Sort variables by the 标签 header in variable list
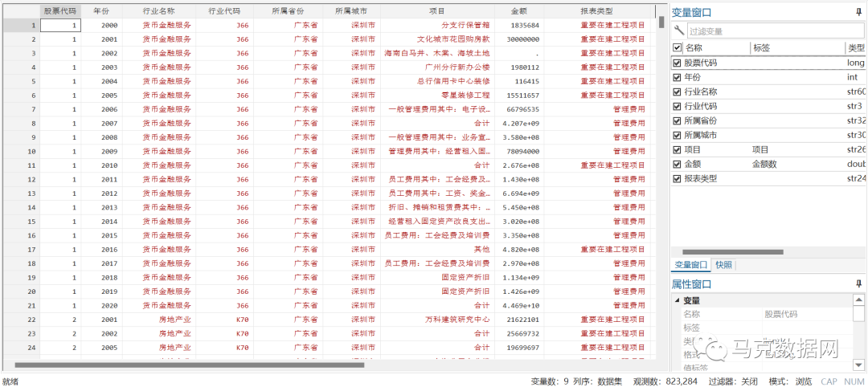The image size is (868, 387). pos(797,48)
